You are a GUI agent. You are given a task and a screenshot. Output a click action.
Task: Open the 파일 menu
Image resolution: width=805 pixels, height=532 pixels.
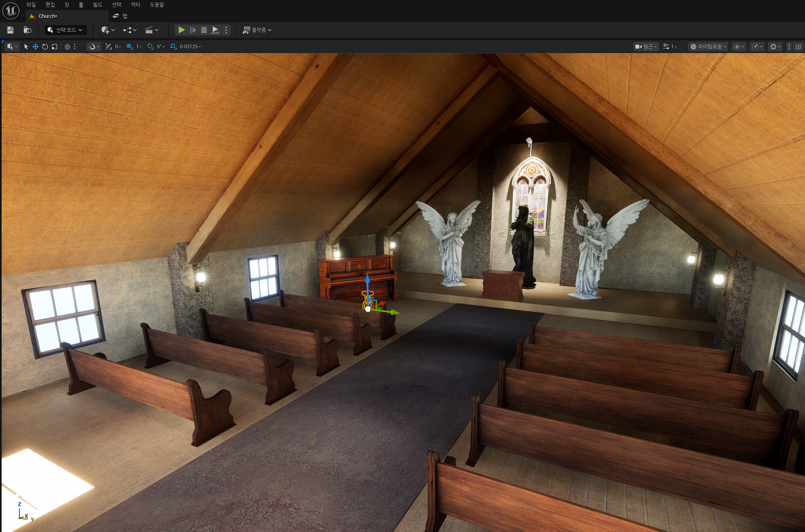pyautogui.click(x=31, y=5)
